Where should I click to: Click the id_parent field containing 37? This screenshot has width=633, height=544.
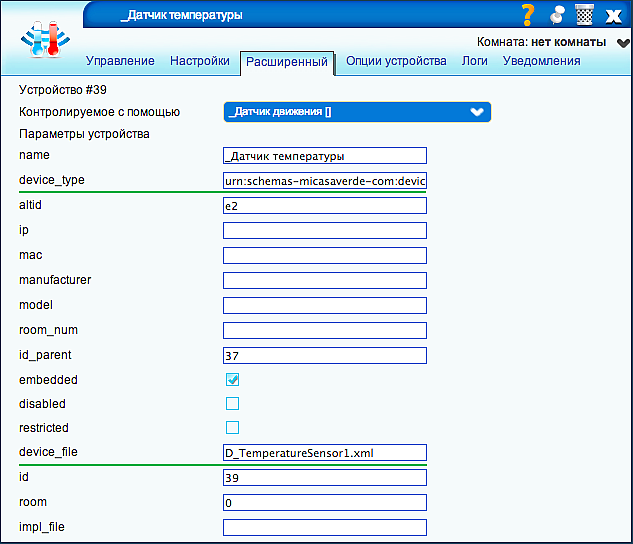point(325,355)
